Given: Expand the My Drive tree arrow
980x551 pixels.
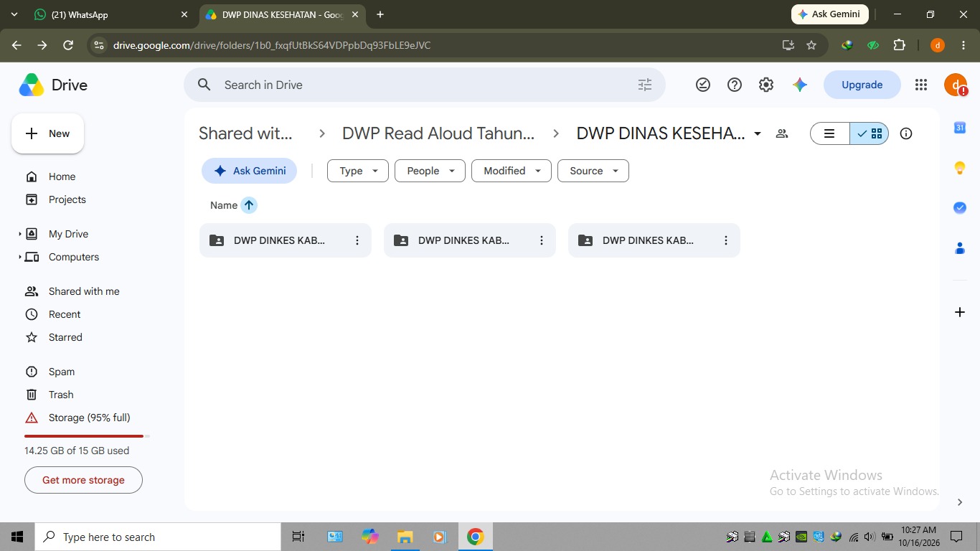Looking at the screenshot, I should (19, 234).
